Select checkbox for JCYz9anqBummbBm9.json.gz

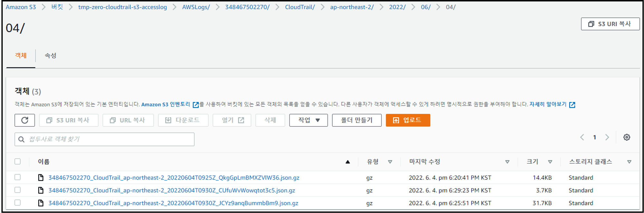(x=18, y=203)
